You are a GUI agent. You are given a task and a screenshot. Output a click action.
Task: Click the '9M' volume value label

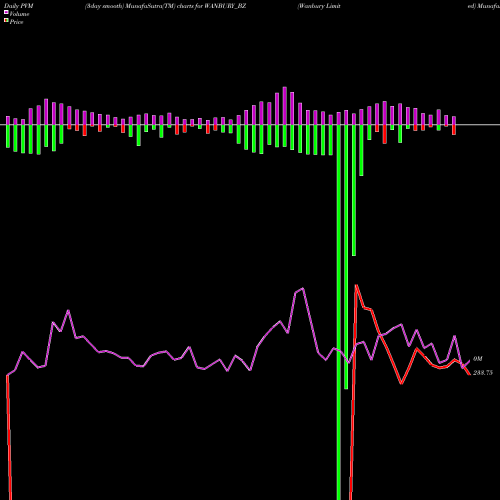(x=478, y=359)
